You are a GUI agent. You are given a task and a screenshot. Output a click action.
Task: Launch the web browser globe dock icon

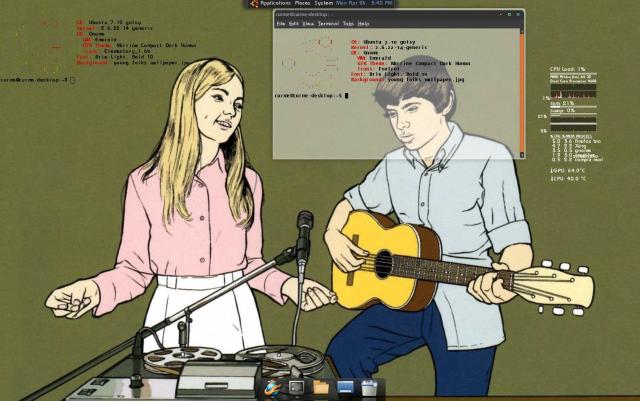pyautogui.click(x=272, y=387)
